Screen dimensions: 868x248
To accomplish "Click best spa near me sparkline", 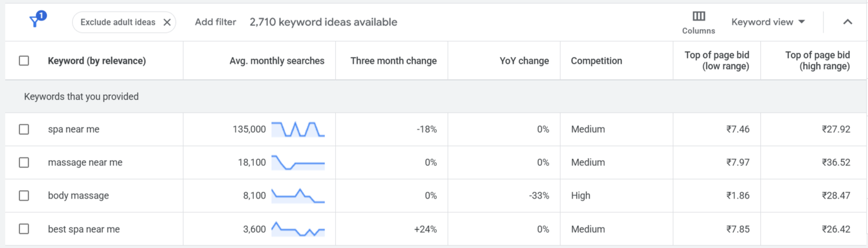I will 298,229.
